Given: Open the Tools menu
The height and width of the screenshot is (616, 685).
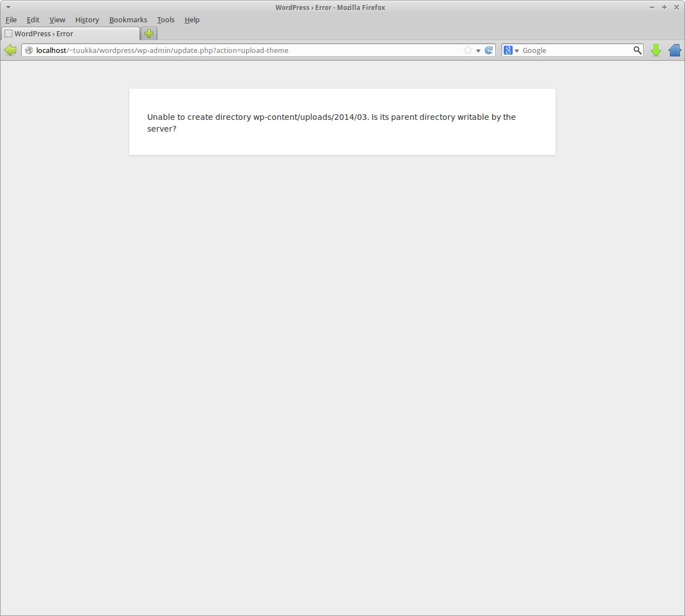Looking at the screenshot, I should pos(166,20).
